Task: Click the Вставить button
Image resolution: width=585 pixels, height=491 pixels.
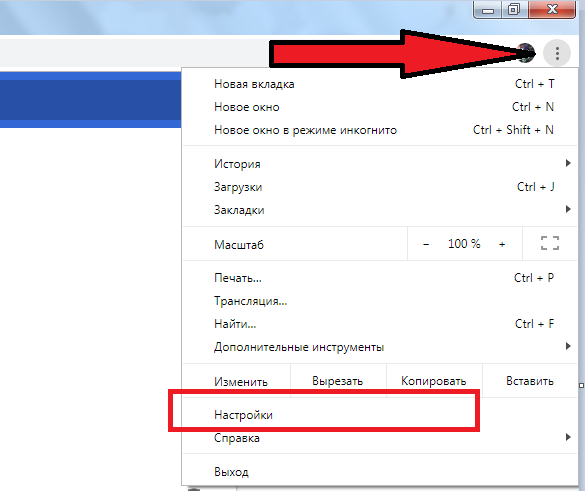Action: coord(530,381)
